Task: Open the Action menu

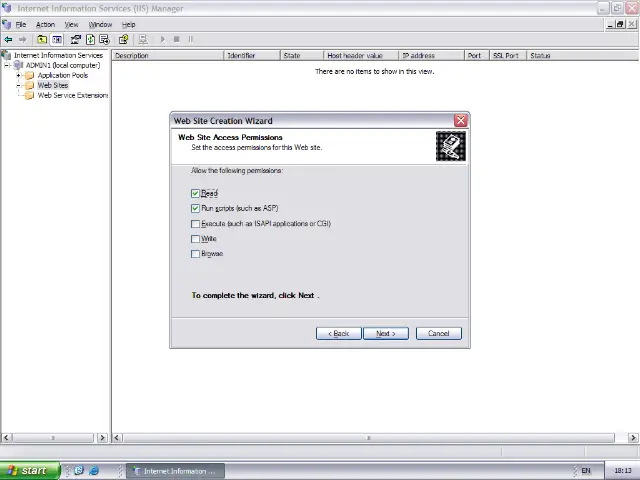Action: pyautogui.click(x=45, y=24)
